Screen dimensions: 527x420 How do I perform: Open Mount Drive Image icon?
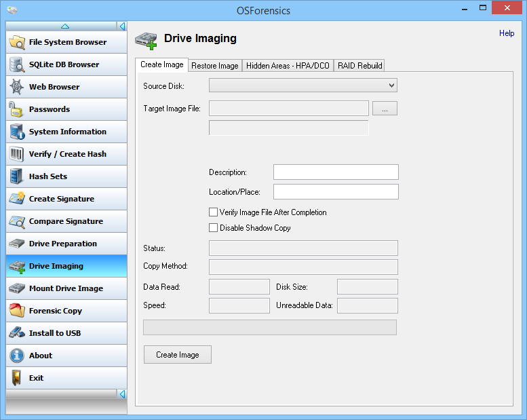16,288
